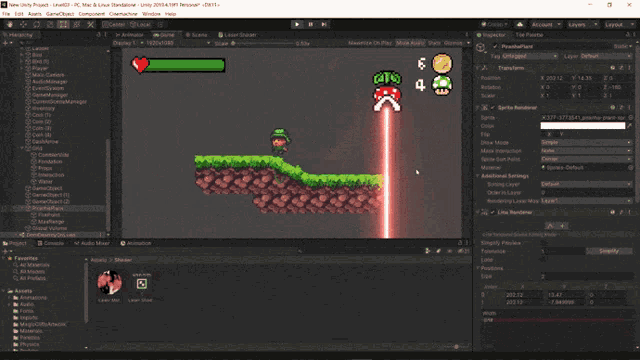Open Sprite Renderer preset icon
Screen dimensions: 640x360
coord(621,107)
